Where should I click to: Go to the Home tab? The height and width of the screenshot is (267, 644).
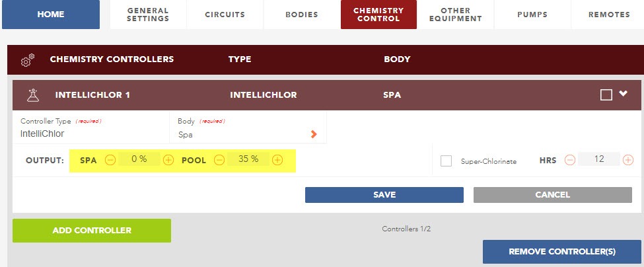coord(51,15)
